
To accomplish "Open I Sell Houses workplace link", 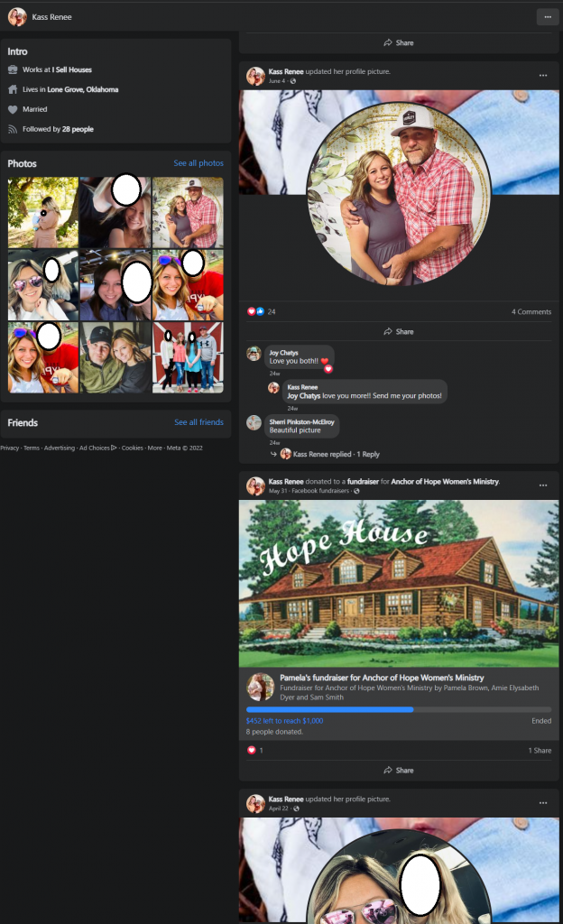I will tap(72, 69).
